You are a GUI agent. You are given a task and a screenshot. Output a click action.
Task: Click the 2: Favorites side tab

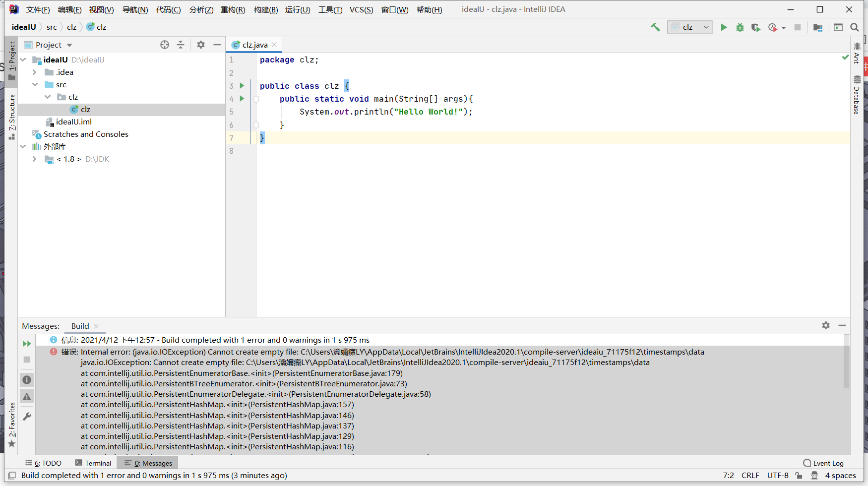[x=11, y=425]
